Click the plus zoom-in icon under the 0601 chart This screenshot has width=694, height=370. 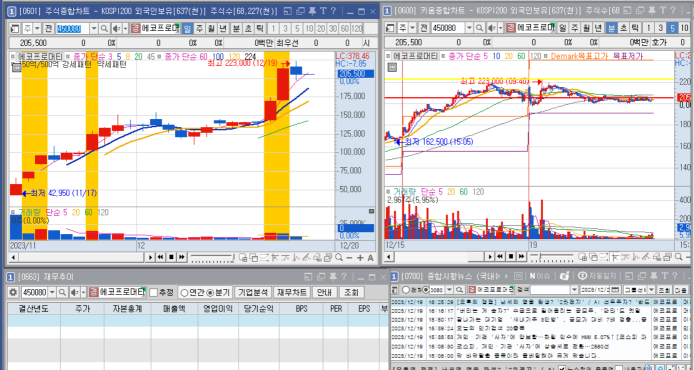tap(360, 258)
